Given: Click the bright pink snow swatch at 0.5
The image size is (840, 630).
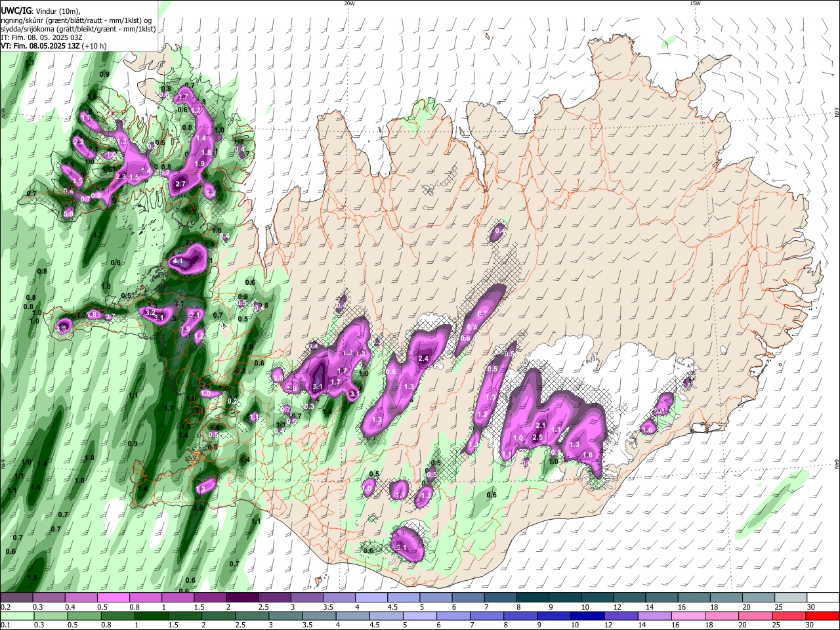Looking at the screenshot, I should click(x=113, y=598).
